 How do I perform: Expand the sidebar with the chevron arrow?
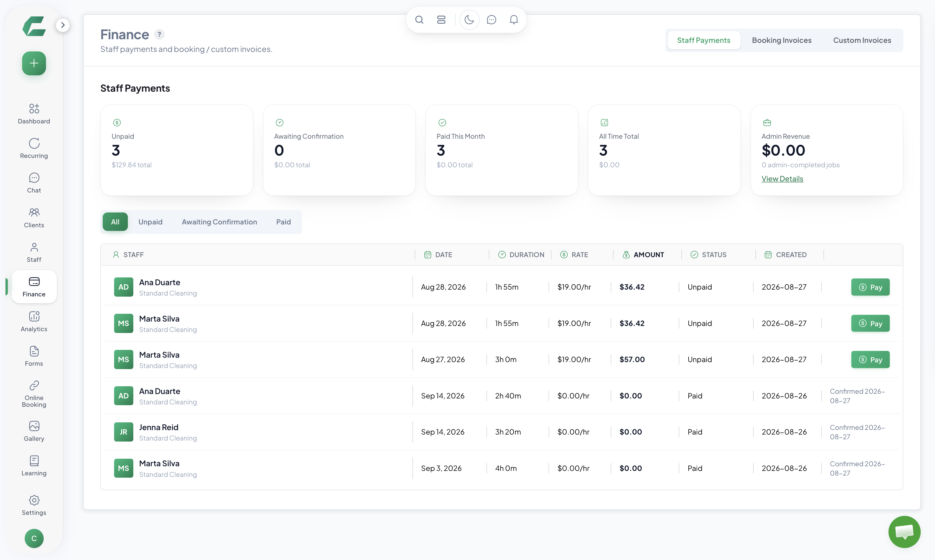63,25
